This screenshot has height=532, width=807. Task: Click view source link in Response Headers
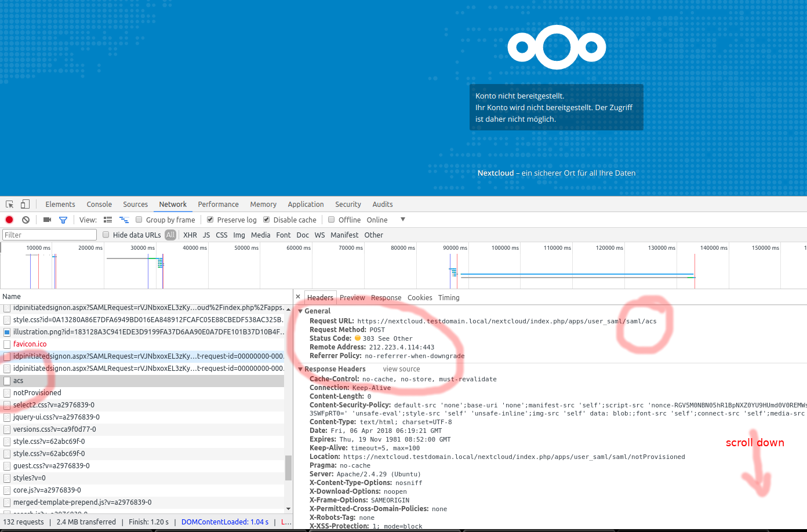[401, 369]
